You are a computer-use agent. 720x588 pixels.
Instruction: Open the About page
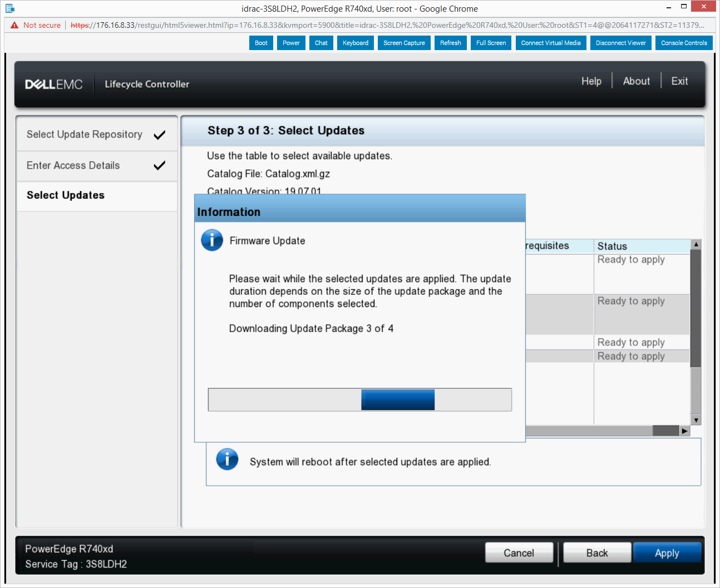tap(637, 81)
